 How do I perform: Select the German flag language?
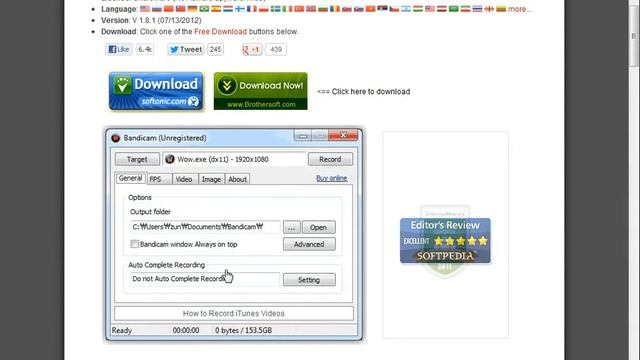pyautogui.click(x=192, y=9)
